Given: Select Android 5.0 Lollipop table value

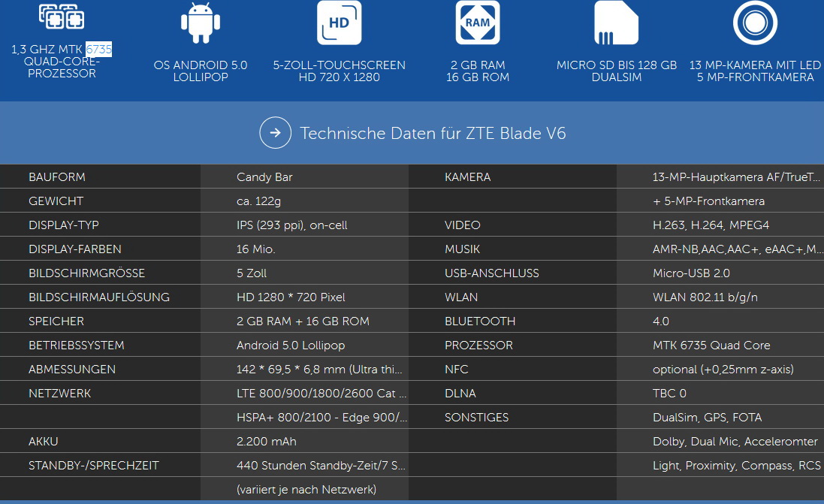Looking at the screenshot, I should point(291,346).
